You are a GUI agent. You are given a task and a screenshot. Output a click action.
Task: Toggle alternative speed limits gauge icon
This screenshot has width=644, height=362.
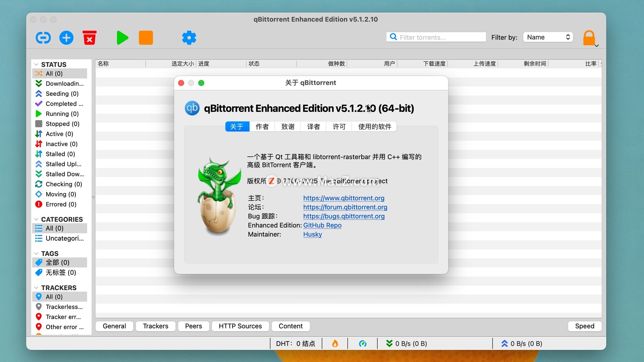363,344
